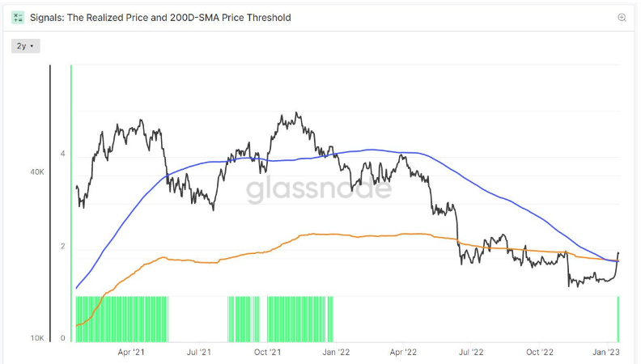Image resolution: width=641 pixels, height=364 pixels.
Task: Click the Jul '22 x-axis label
Action: point(471,352)
